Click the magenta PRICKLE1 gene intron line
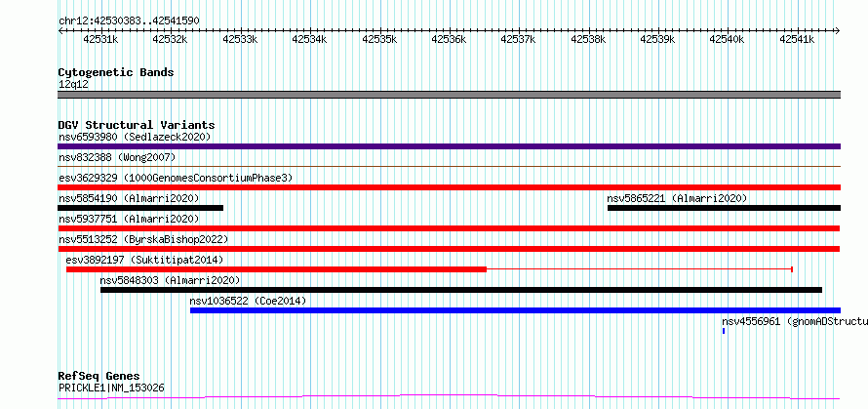 pos(449,397)
